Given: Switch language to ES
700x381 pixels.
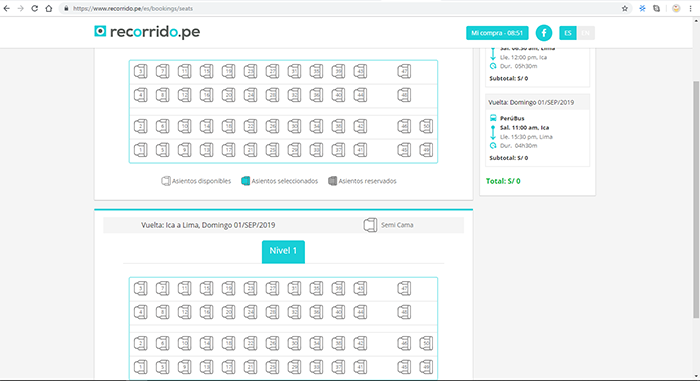Looking at the screenshot, I should click(x=568, y=33).
